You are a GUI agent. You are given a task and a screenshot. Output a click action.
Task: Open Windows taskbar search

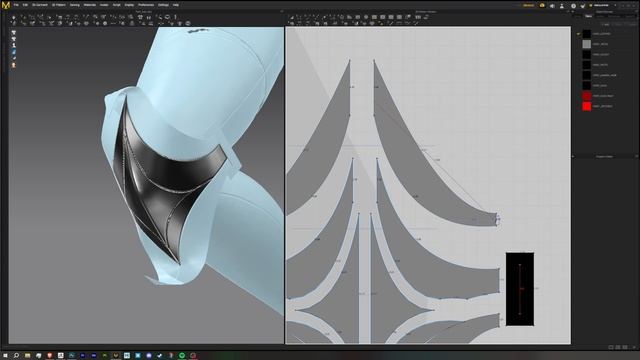coord(16,356)
